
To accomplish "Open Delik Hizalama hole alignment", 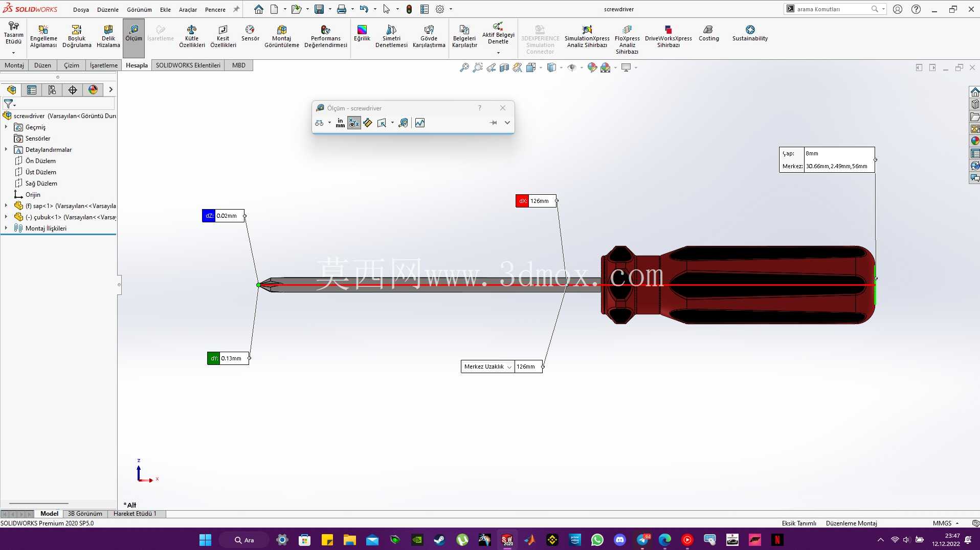I will point(108,36).
